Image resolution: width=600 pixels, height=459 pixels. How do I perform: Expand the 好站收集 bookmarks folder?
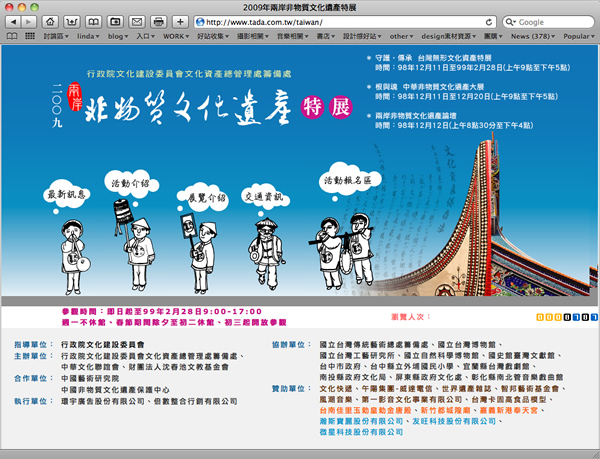click(213, 36)
